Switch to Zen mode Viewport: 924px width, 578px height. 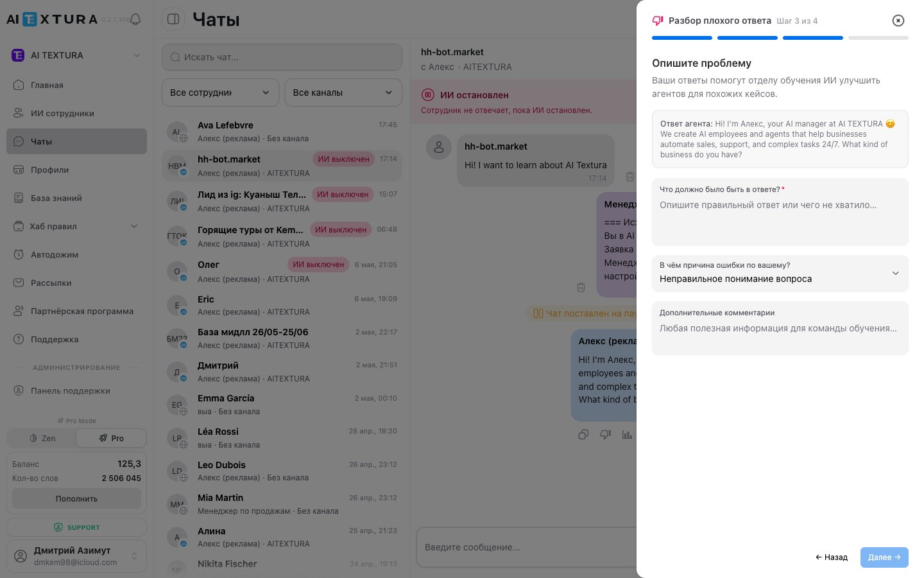tap(42, 438)
